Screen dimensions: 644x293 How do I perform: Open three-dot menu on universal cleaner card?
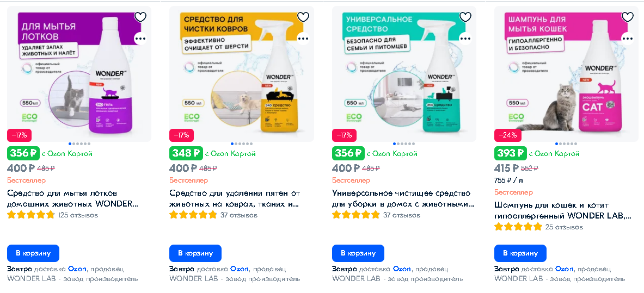465,39
